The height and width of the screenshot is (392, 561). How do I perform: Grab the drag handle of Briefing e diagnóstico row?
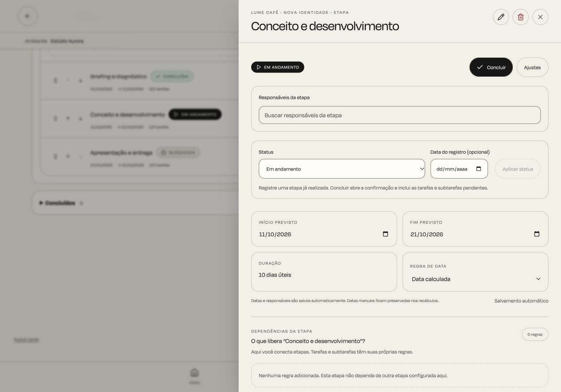(56, 81)
